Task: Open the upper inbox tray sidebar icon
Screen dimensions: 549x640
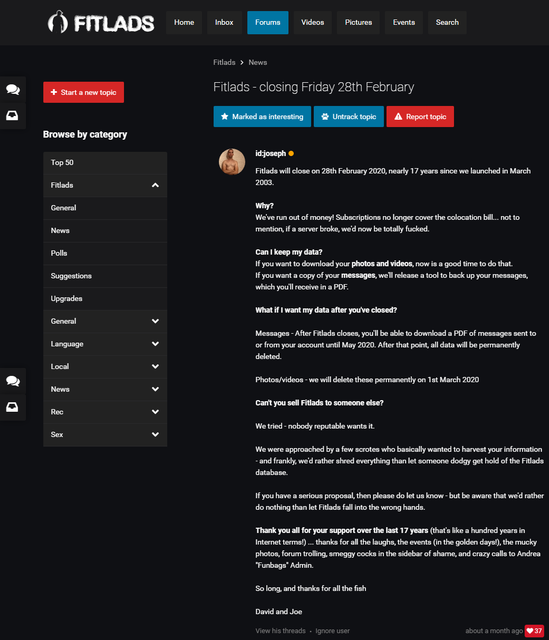Action: 12,116
